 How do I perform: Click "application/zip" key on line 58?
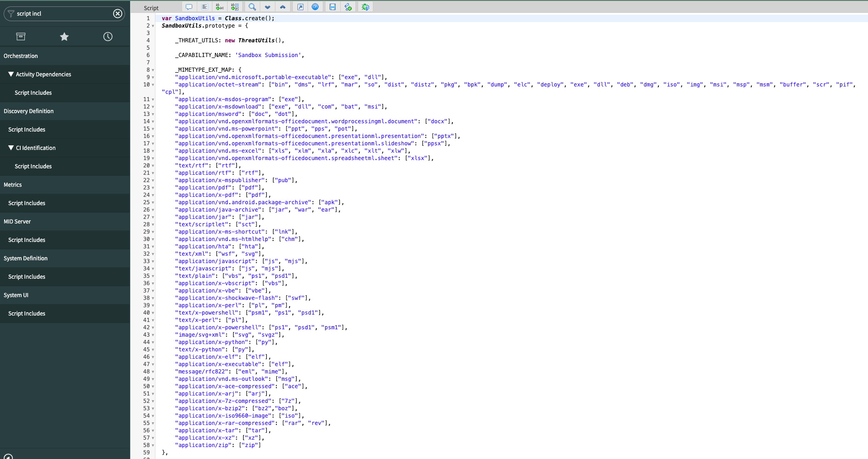203,445
